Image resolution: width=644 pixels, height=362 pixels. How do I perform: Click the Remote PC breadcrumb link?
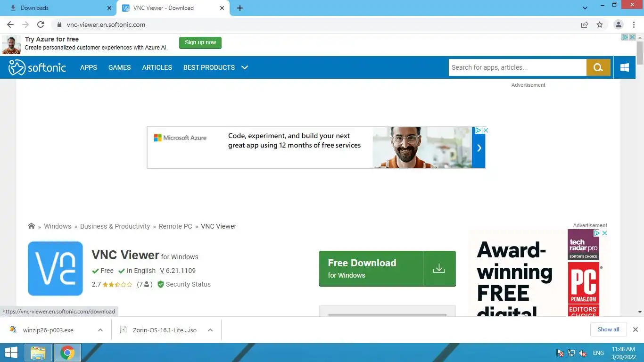pyautogui.click(x=175, y=226)
